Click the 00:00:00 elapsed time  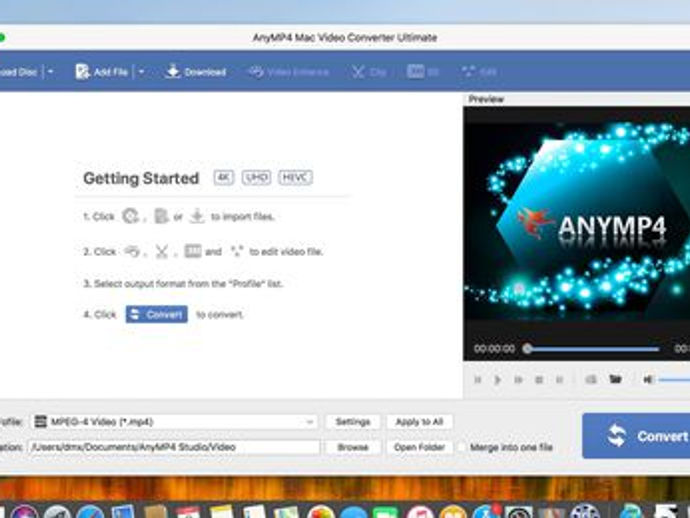click(x=495, y=349)
